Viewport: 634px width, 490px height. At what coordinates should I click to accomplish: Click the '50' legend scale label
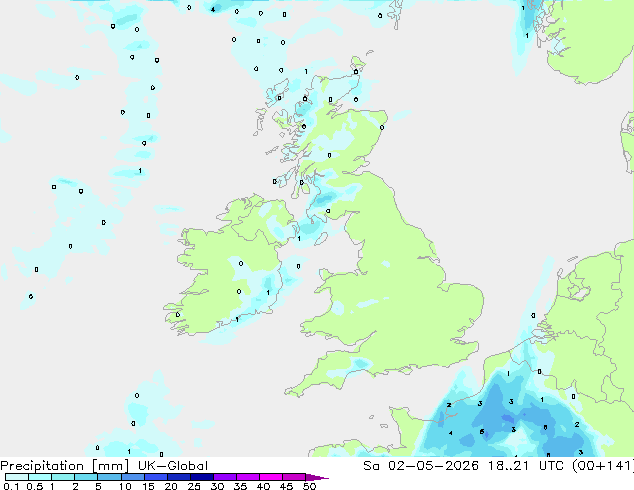(x=309, y=486)
